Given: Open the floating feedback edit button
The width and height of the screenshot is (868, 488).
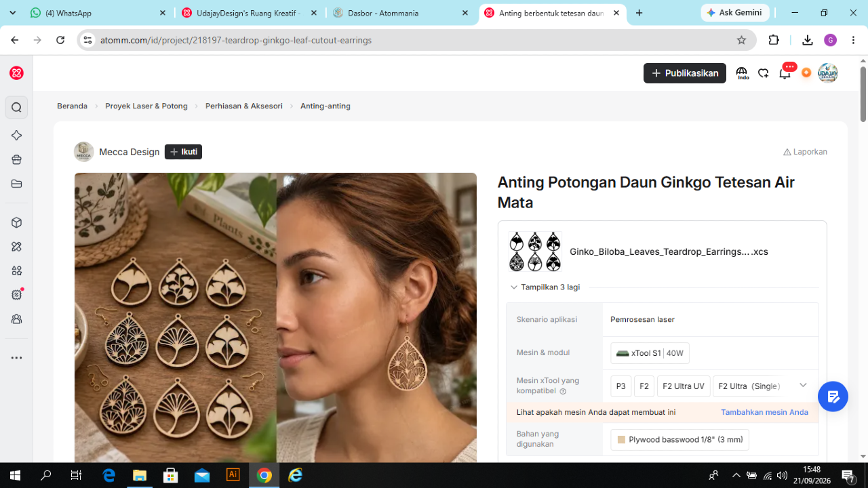Looking at the screenshot, I should (x=833, y=396).
